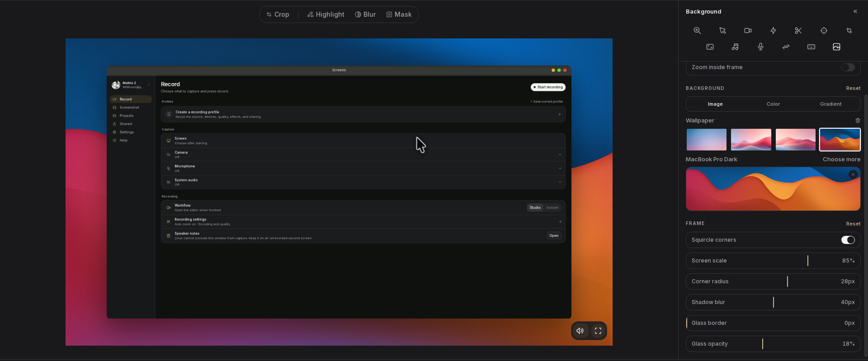868x361 pixels.
Task: Reset the Background section
Action: 853,88
